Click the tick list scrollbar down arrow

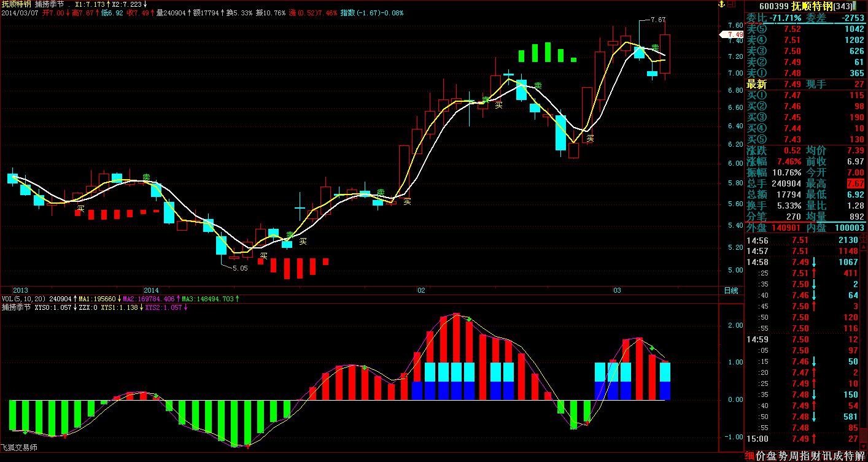[863, 445]
